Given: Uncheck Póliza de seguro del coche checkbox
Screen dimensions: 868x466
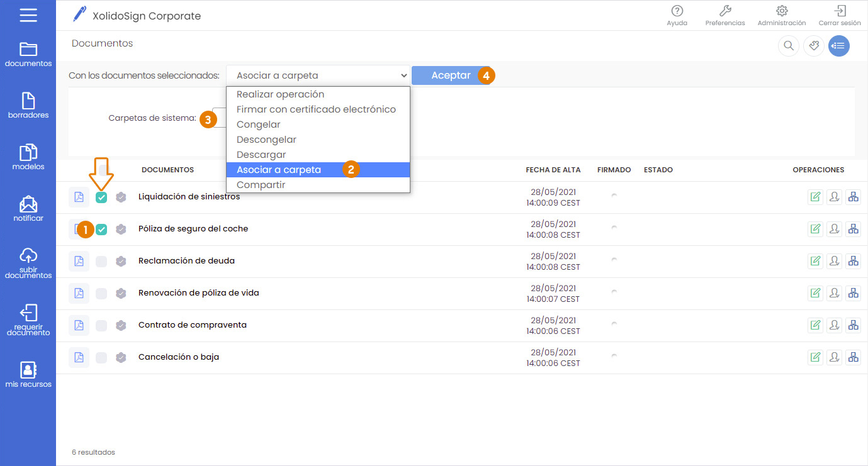Looking at the screenshot, I should tap(101, 230).
